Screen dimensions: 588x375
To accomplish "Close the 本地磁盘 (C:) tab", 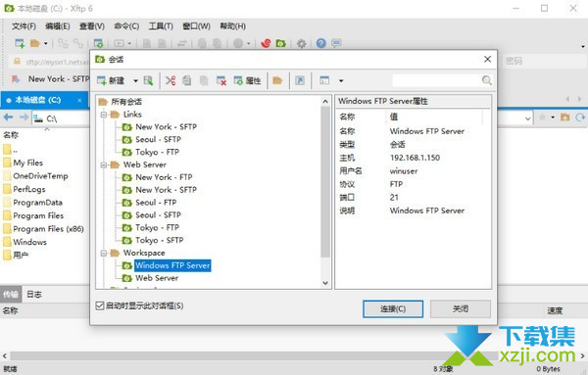I will pyautogui.click(x=79, y=100).
